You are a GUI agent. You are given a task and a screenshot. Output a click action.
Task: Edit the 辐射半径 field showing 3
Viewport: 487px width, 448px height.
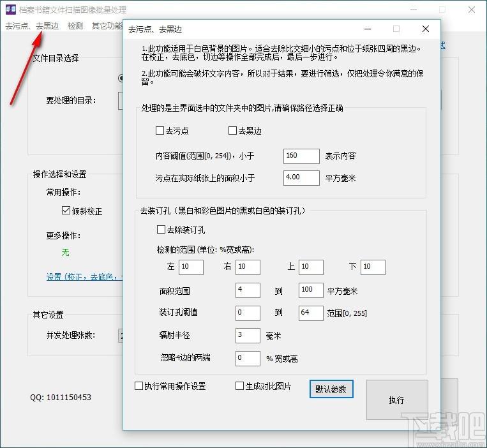(248, 336)
